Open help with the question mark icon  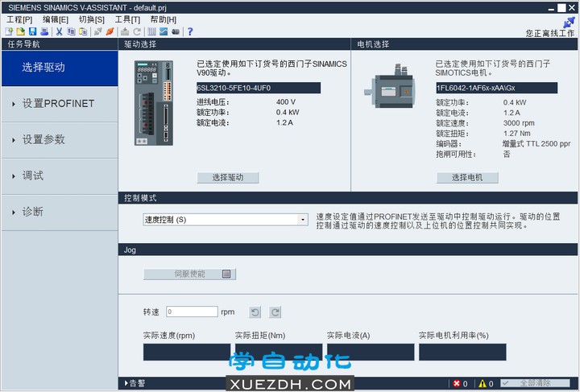tap(190, 31)
